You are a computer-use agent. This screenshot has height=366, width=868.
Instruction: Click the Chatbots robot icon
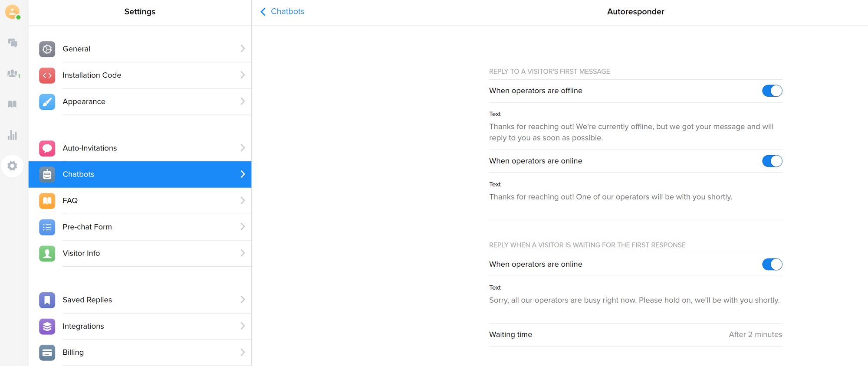click(x=47, y=174)
